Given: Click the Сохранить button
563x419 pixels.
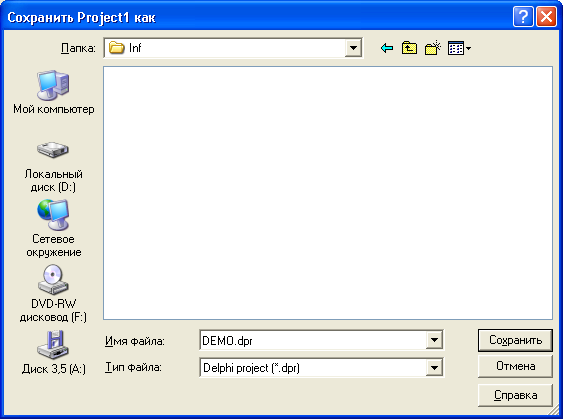Looking at the screenshot, I should click(x=515, y=340).
